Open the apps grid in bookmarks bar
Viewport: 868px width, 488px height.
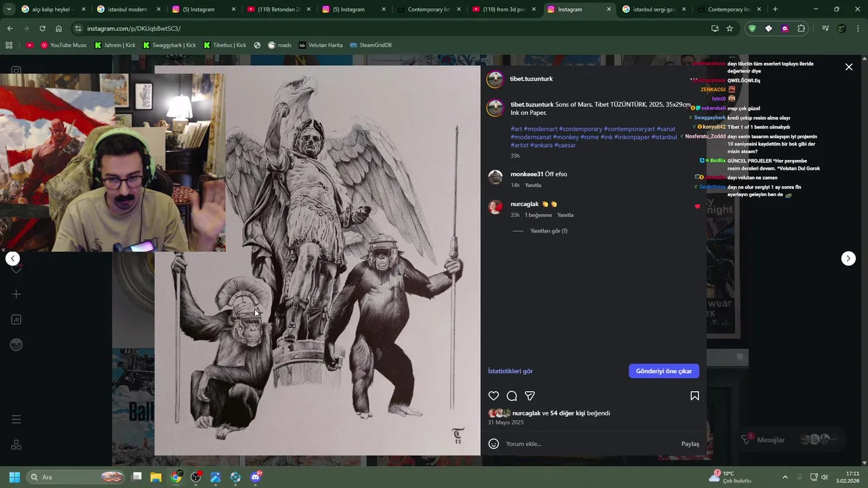tap(9, 45)
